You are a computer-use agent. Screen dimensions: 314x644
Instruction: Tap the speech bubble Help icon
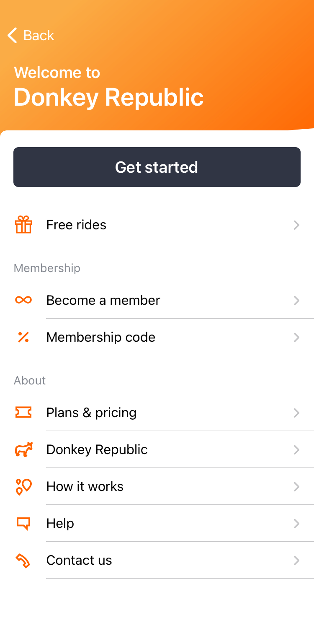(x=23, y=524)
